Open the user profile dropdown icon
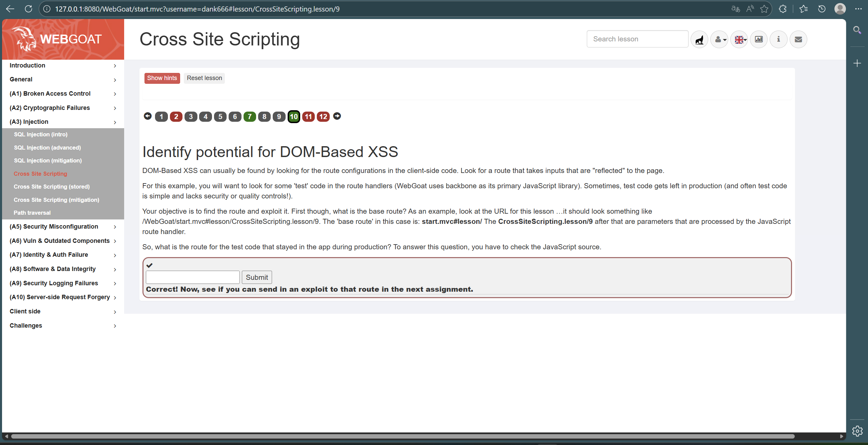This screenshot has width=868, height=445. 719,40
